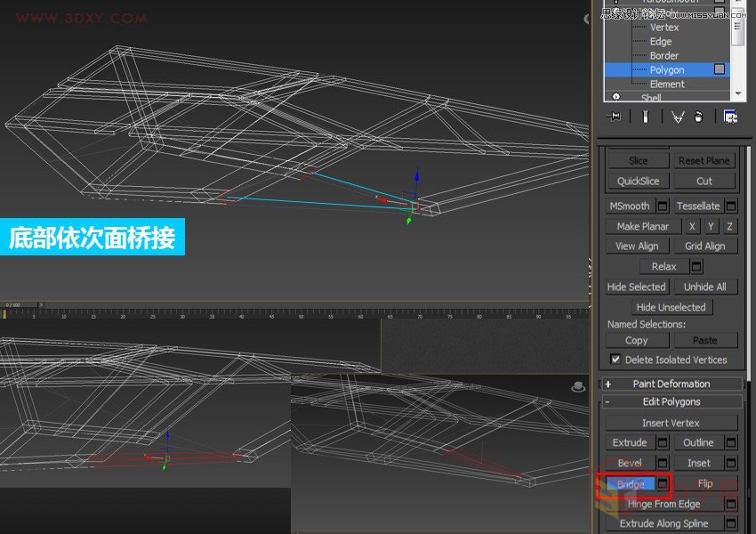Click the Hide Selected button
The image size is (756, 534).
(637, 287)
